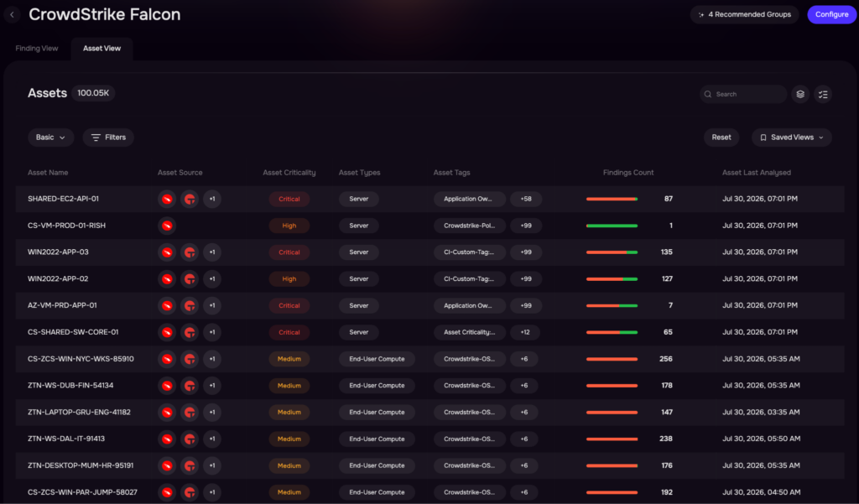Click first source icon for CS-SHARED-SW-CORE-01
Image resolution: width=859 pixels, height=504 pixels.
167,332
